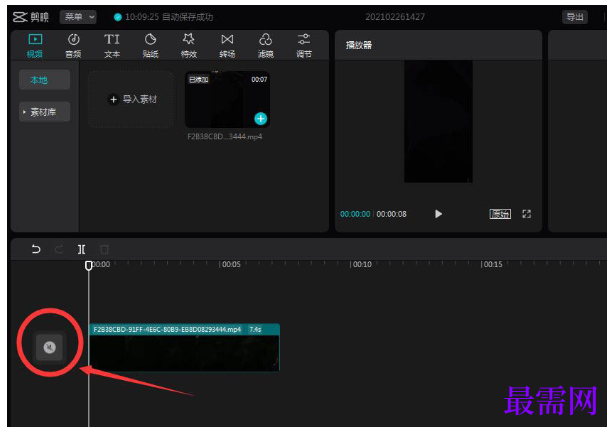Click the total duration 00:00:08 readout
616x432 pixels.
(x=391, y=214)
